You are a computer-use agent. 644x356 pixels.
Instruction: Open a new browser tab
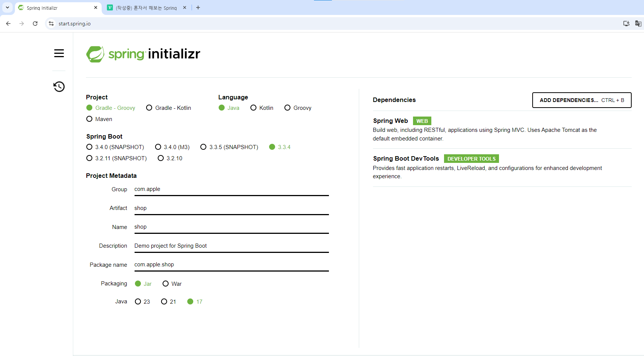tap(198, 7)
